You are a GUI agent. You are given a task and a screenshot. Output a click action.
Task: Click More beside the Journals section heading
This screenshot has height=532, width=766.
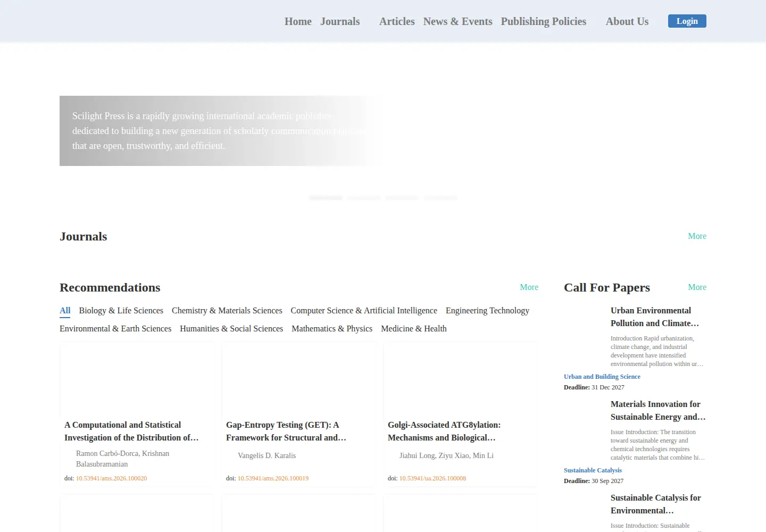point(697,236)
